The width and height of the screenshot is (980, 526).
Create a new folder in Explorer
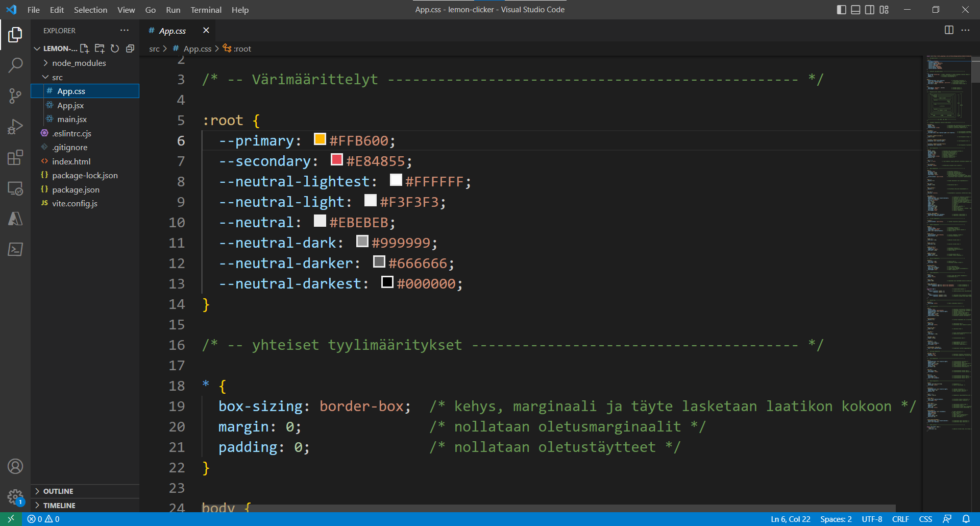point(100,49)
